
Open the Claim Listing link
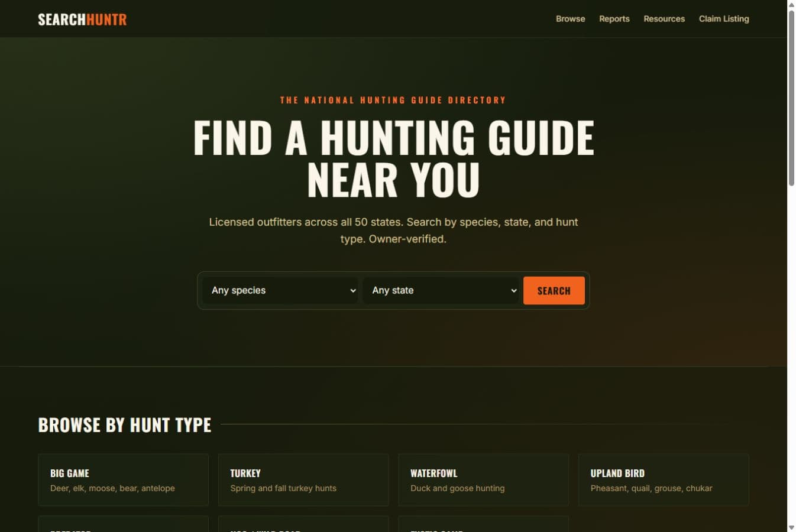(724, 19)
